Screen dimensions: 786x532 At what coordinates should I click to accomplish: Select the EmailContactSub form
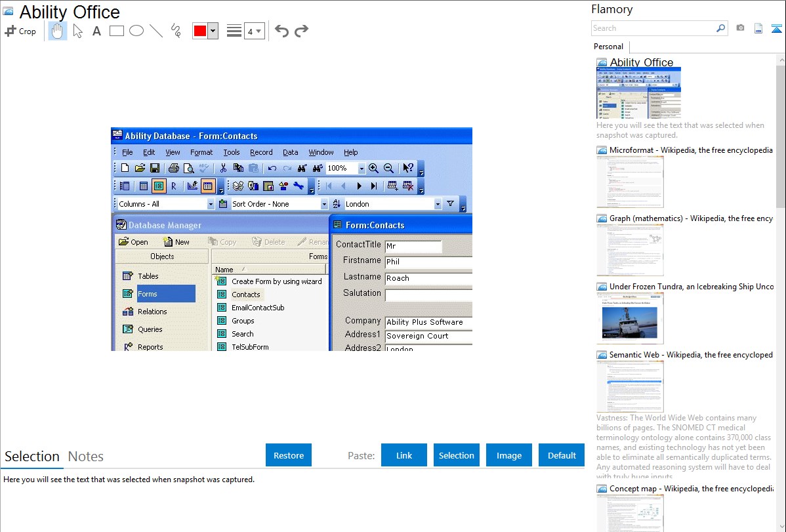tap(251, 308)
